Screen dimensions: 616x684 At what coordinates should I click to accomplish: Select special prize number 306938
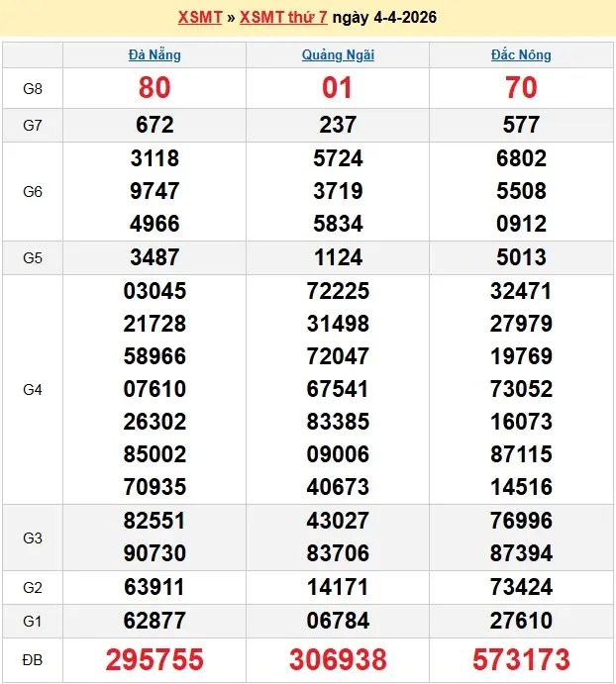338,659
